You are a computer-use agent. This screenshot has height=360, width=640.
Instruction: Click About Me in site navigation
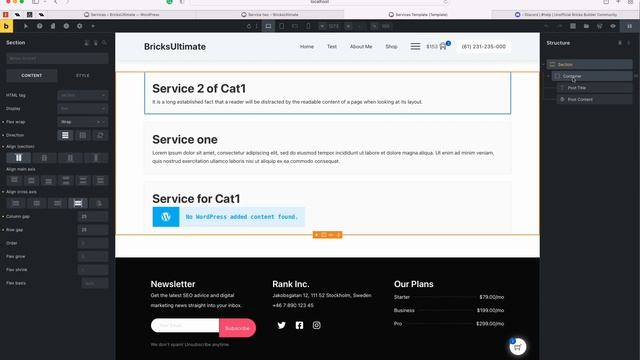click(361, 47)
